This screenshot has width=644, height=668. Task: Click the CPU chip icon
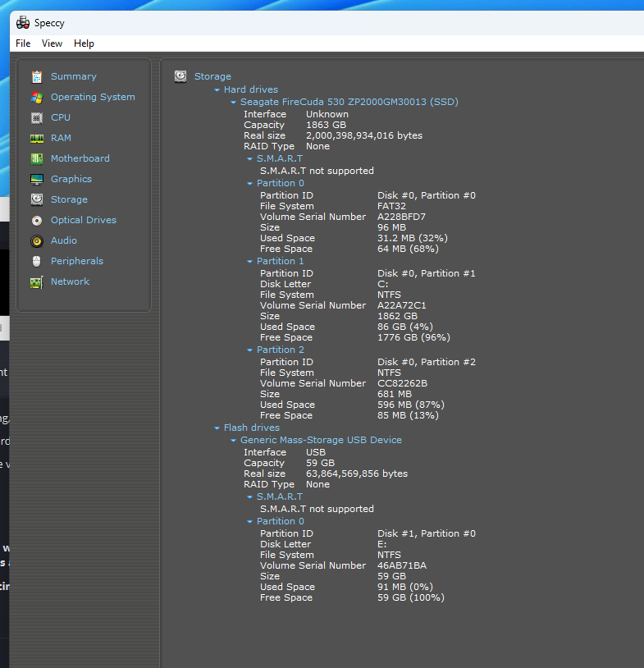37,118
